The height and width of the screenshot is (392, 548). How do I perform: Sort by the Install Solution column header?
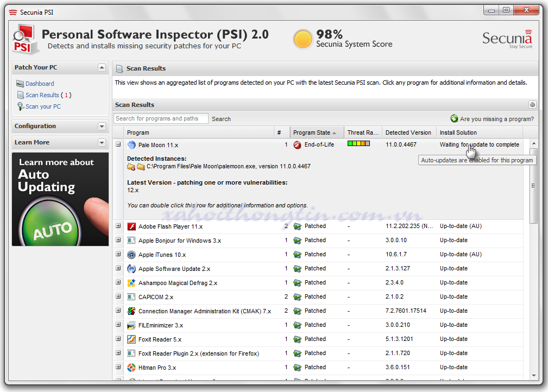pos(480,133)
